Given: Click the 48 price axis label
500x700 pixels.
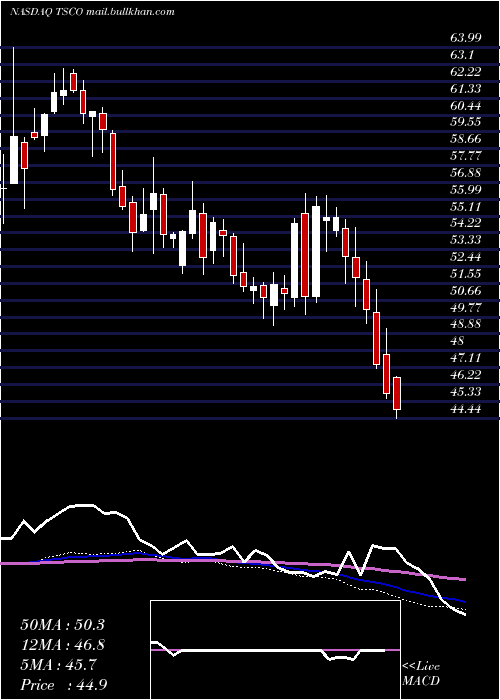Looking at the screenshot, I should click(458, 341).
